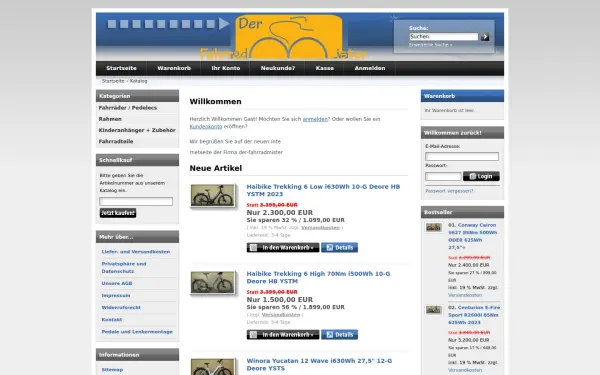Open Conway Cairon bestseller thumbnail

[x=434, y=227]
